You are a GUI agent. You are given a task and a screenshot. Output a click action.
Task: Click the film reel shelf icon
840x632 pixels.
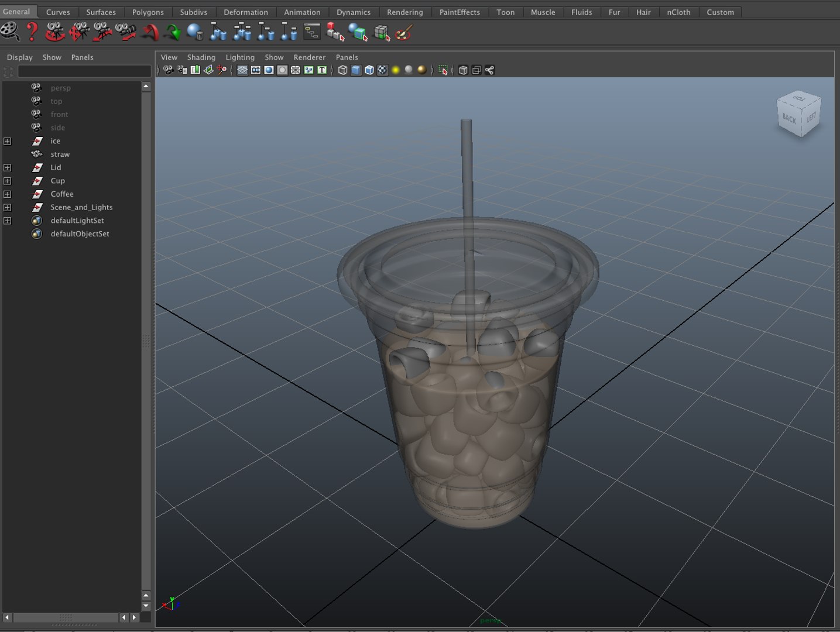(10, 32)
